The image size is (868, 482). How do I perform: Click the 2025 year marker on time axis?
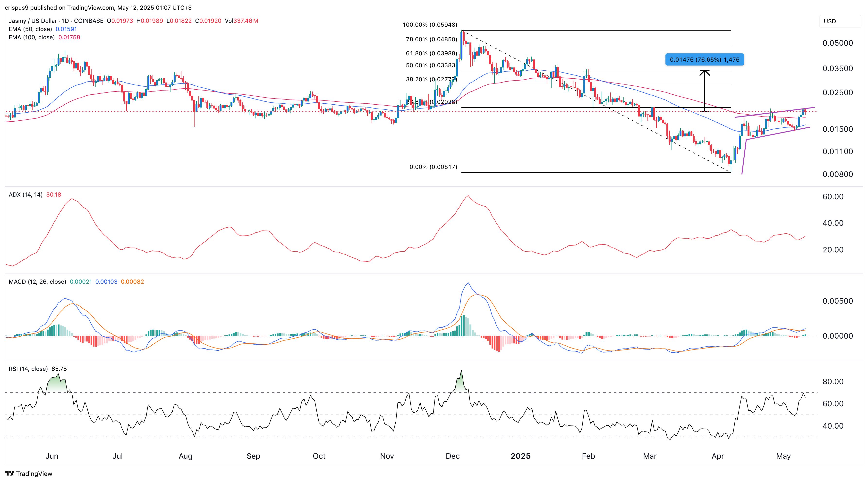pos(521,456)
